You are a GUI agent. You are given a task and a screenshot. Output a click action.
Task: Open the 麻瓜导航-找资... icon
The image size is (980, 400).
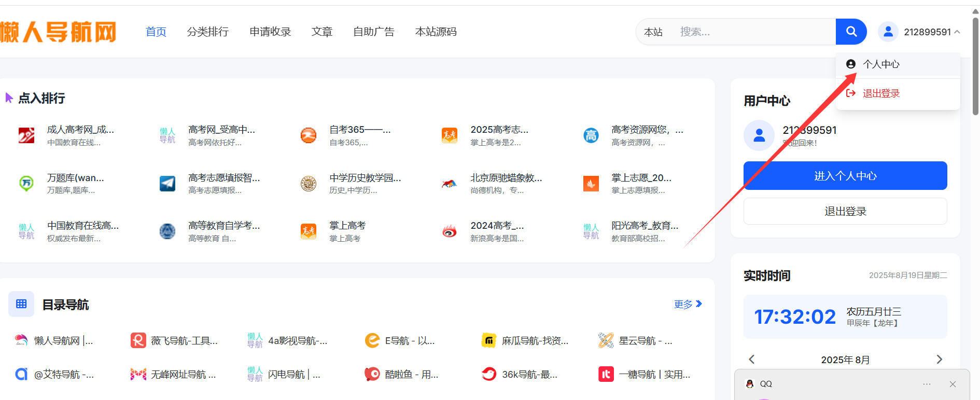coord(489,340)
